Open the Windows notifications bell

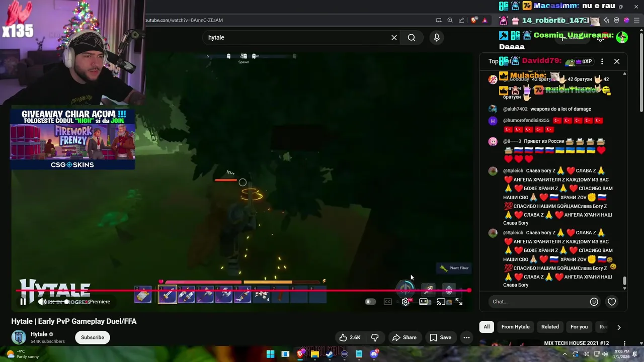pyautogui.click(x=635, y=354)
